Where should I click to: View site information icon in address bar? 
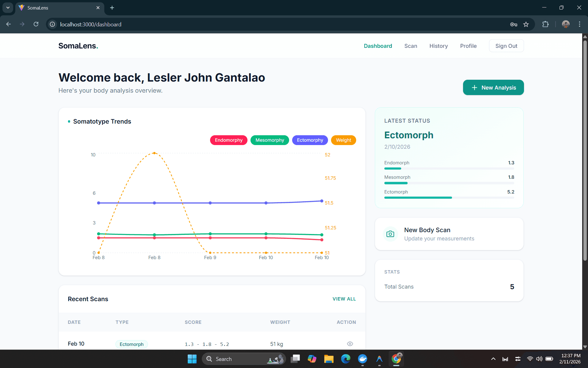(x=53, y=24)
